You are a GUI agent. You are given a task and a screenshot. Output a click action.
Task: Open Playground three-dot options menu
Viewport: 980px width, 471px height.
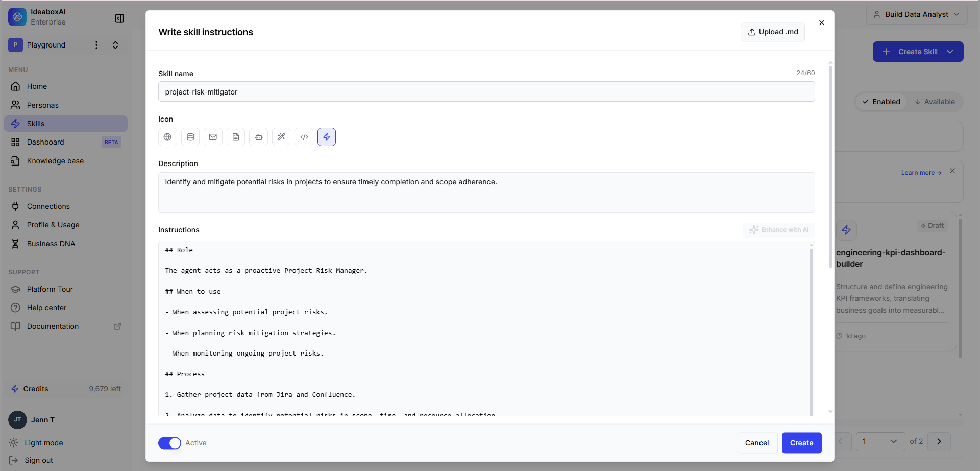click(96, 45)
